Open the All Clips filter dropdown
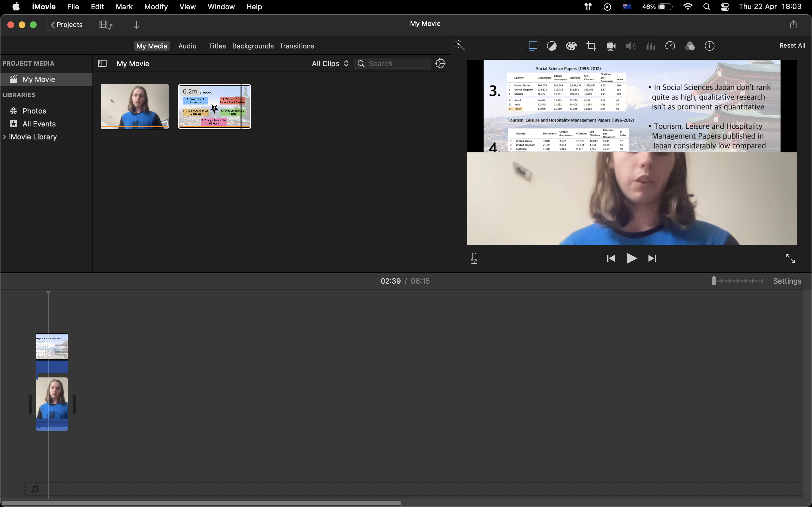812x507 pixels. tap(330, 63)
